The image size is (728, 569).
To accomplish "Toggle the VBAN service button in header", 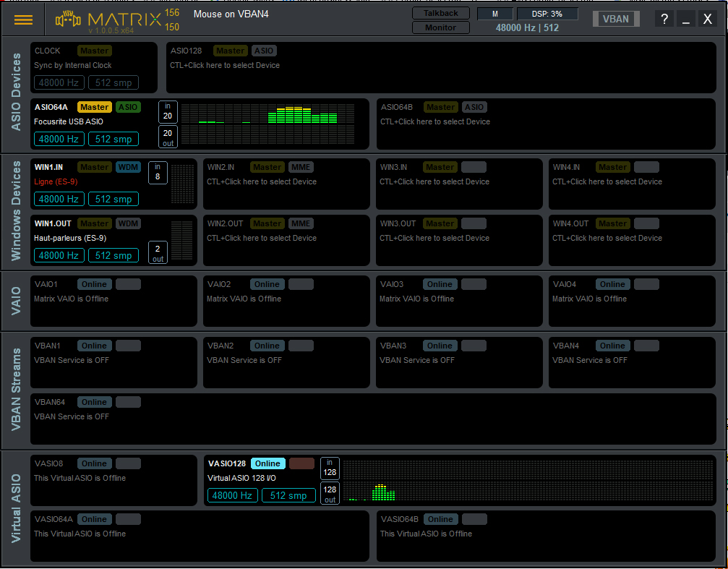I will click(x=616, y=19).
